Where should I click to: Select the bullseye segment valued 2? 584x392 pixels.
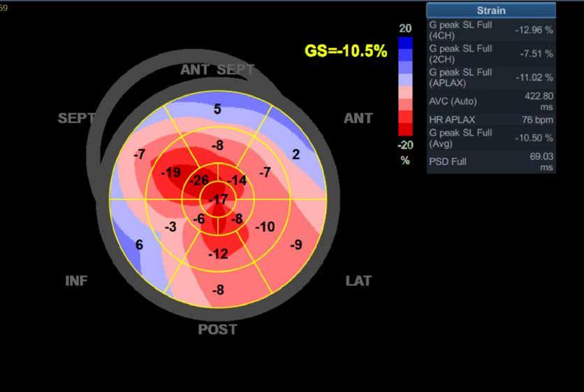click(295, 154)
